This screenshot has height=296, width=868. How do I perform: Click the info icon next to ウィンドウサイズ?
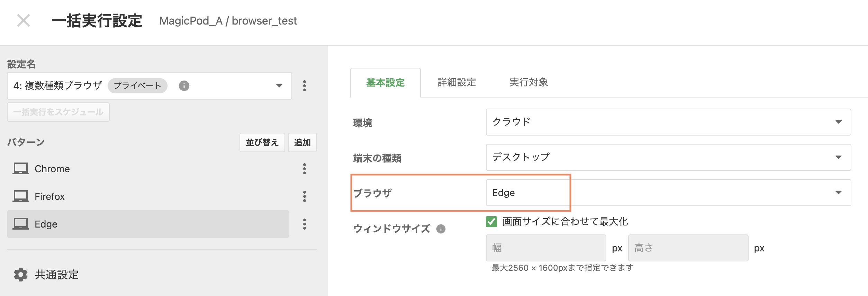point(441,229)
